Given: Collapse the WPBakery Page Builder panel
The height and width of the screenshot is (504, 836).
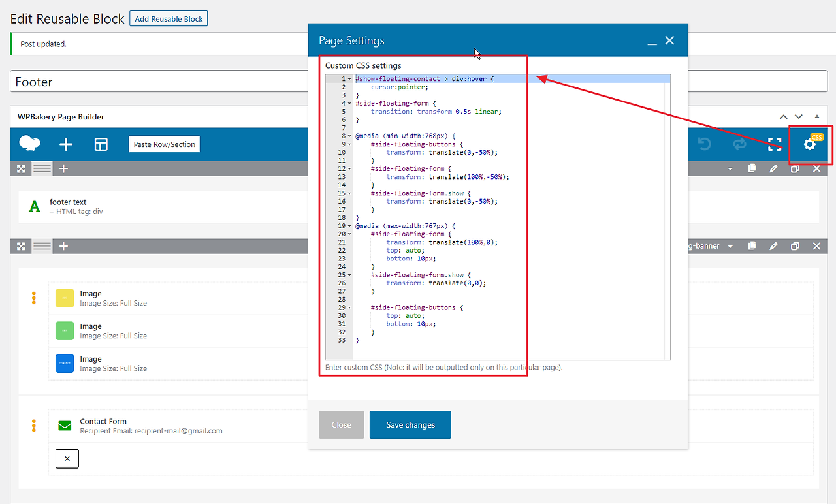Looking at the screenshot, I should (x=816, y=117).
